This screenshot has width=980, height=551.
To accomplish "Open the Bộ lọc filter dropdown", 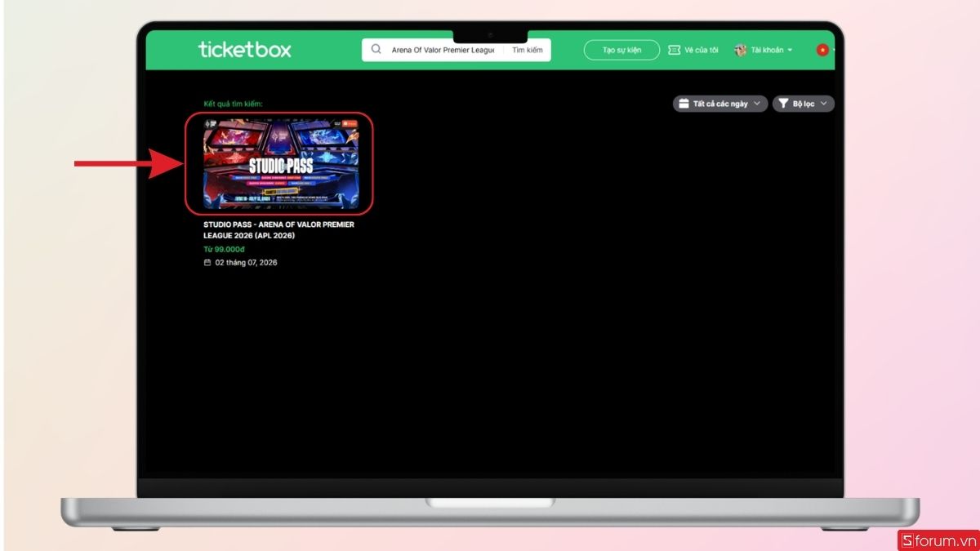I will coord(804,104).
